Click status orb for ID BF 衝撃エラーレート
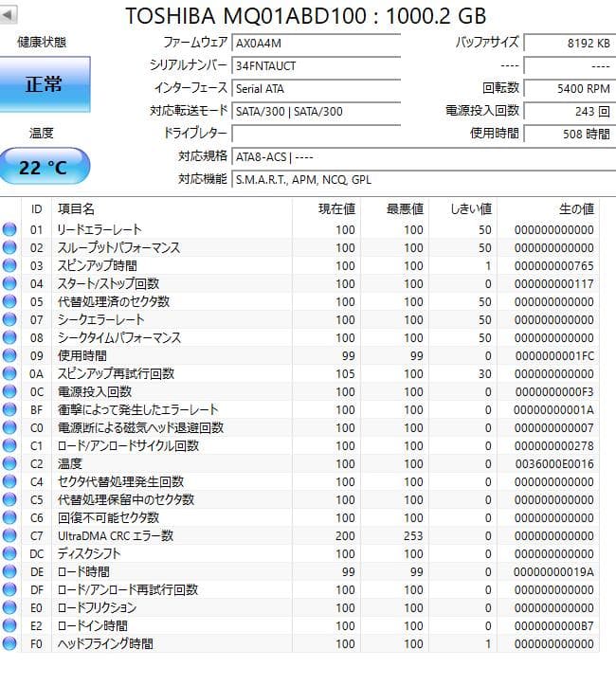This screenshot has height=686, width=616. point(9,409)
